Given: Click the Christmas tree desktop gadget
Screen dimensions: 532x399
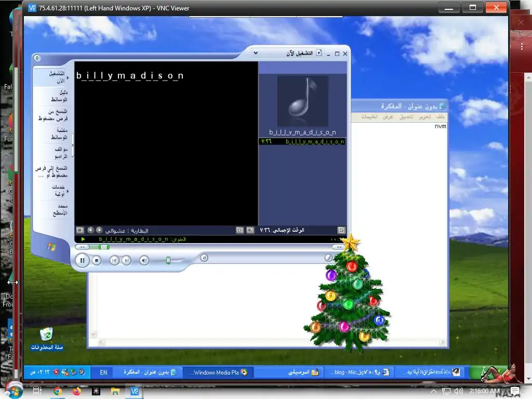Looking at the screenshot, I should point(349,294).
